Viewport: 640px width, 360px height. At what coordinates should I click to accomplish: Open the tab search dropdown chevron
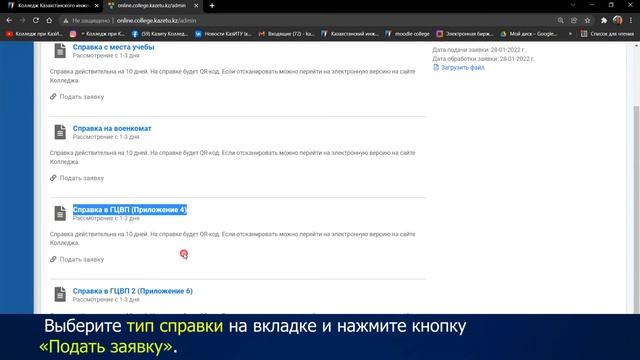[x=573, y=5]
